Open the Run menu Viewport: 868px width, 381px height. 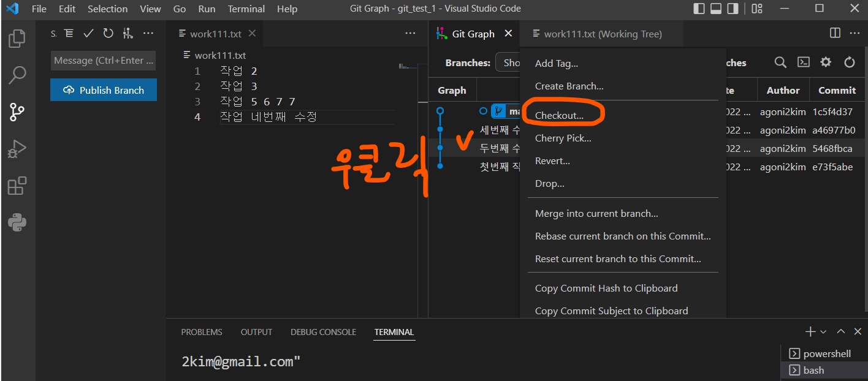click(x=207, y=9)
